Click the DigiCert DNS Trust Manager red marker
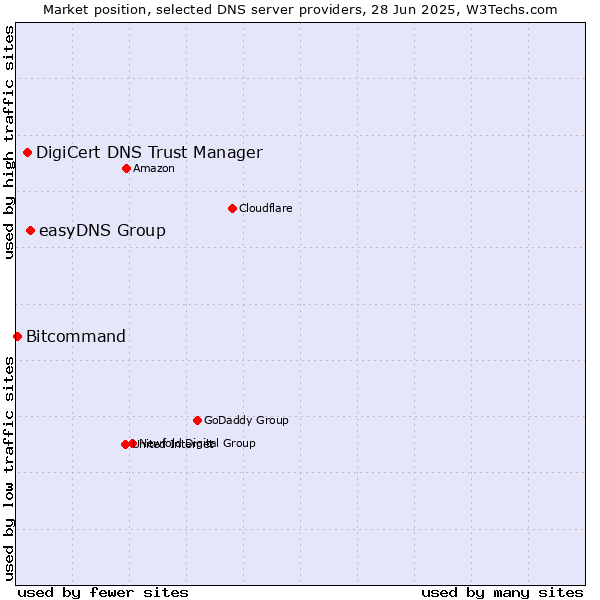This screenshot has width=600, height=600. click(28, 153)
